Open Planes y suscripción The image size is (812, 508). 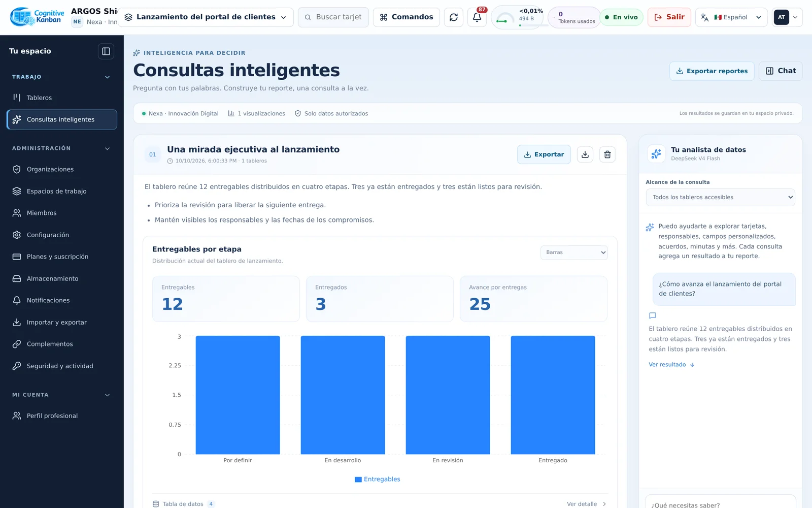point(62,257)
